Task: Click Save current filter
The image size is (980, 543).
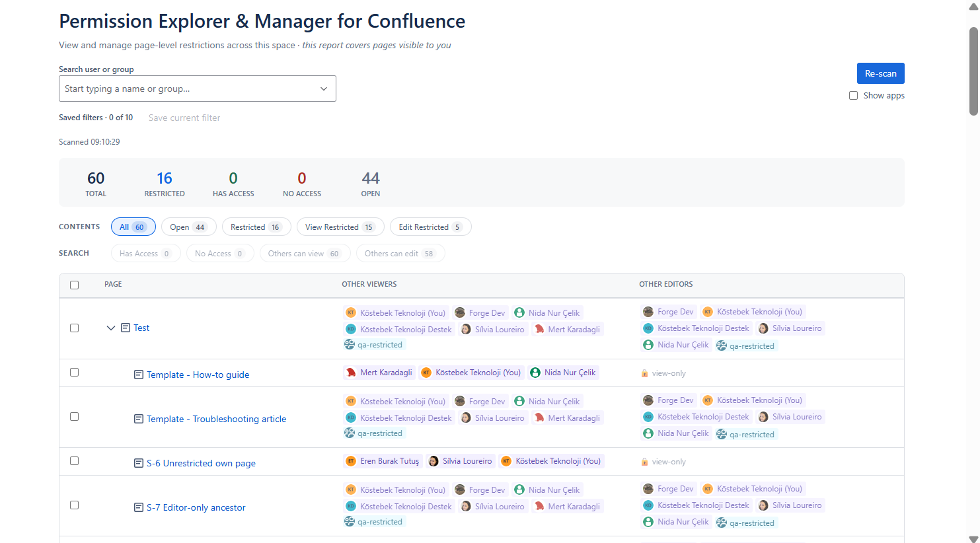Action: 184,118
